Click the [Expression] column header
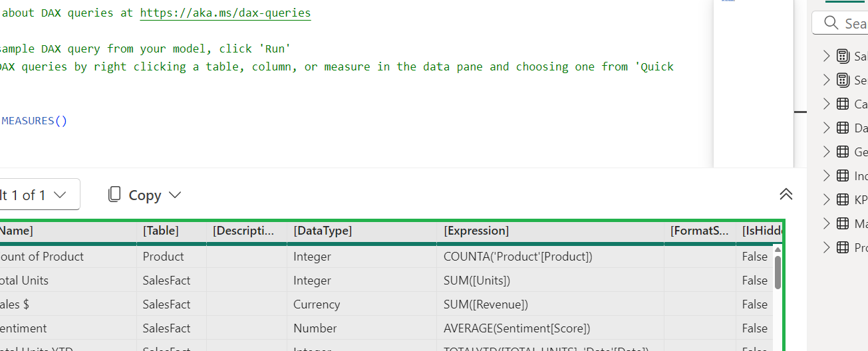Viewport: 868px width, 351px height. tap(476, 231)
